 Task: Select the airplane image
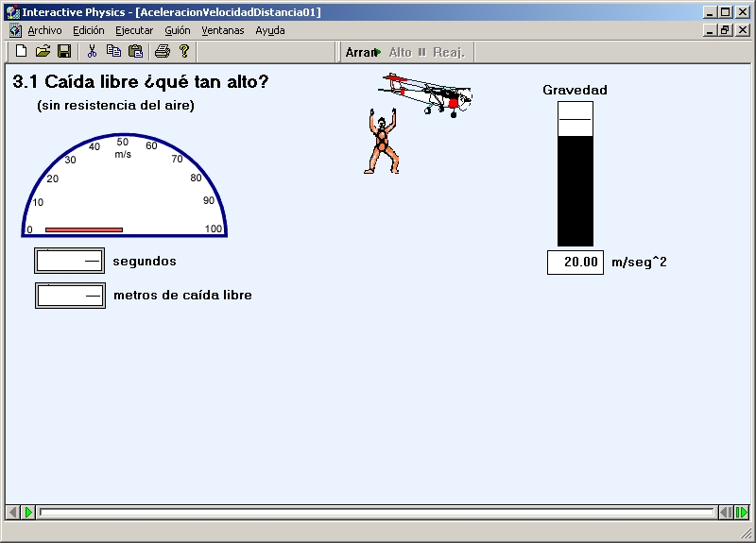pos(426,95)
